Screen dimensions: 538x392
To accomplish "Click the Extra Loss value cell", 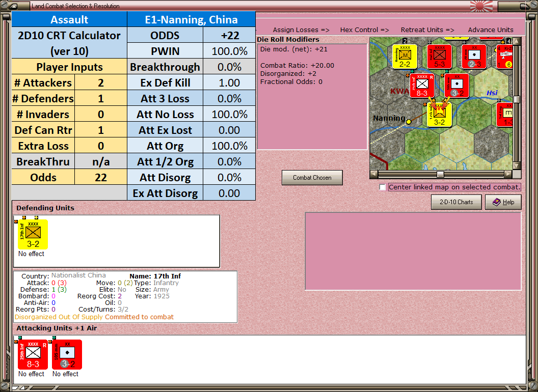I will (101, 146).
